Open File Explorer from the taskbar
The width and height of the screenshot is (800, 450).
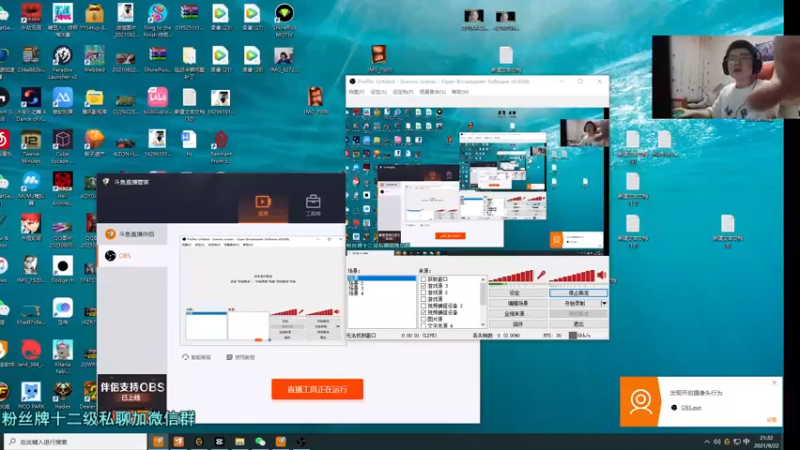(240, 442)
